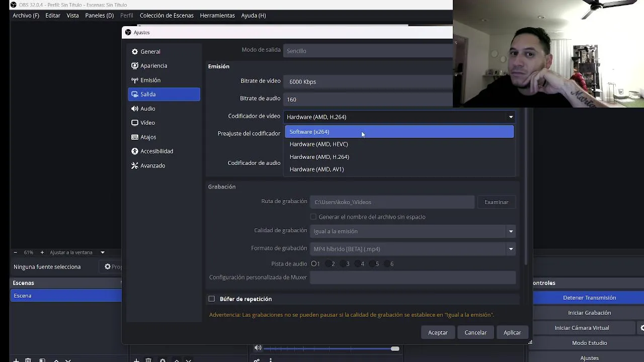The image size is (644, 362).
Task: Enable the Búfer de repetición checkbox
Action: tap(212, 299)
